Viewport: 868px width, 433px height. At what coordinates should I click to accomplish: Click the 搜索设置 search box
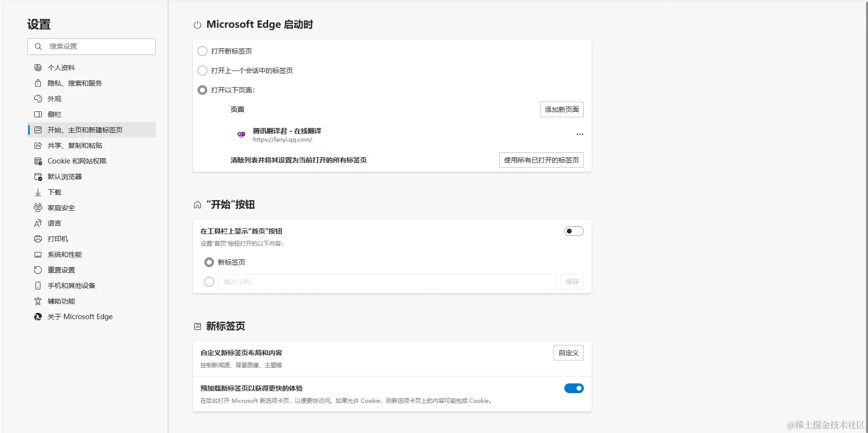pos(91,47)
